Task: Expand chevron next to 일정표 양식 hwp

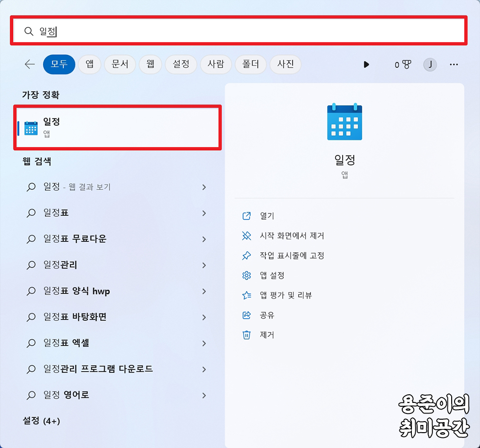Action: coord(204,292)
